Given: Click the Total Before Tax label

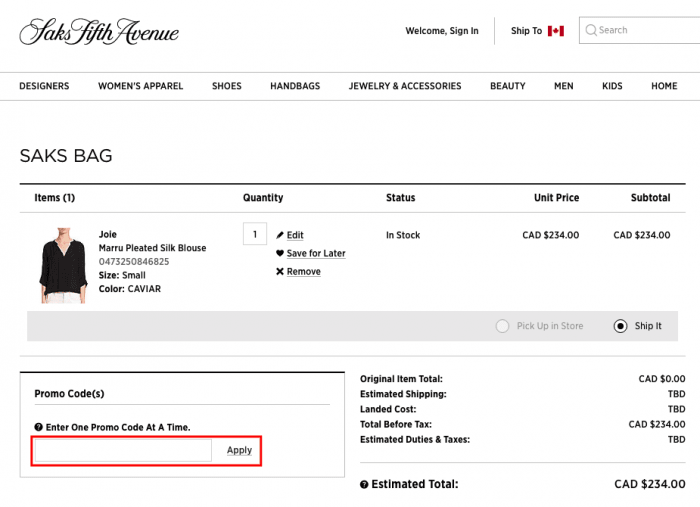Looking at the screenshot, I should pos(396,424).
